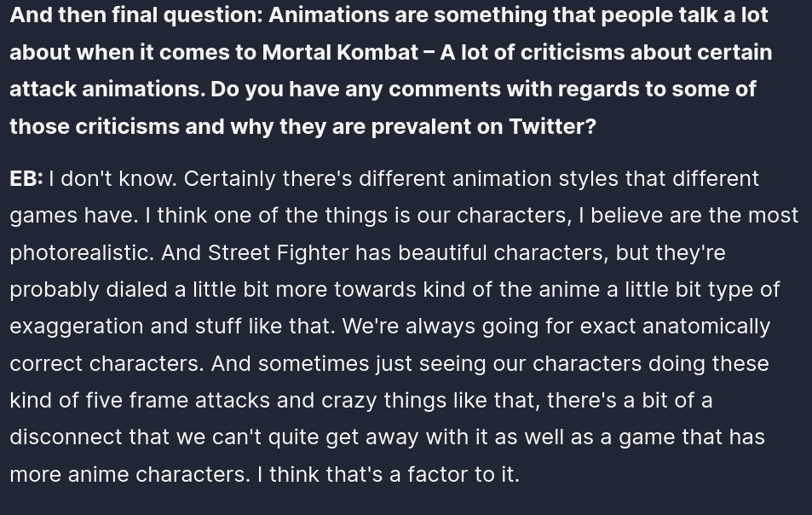Click the bold word "Animations" in the question
This screenshot has width=812, height=515.
tap(329, 15)
